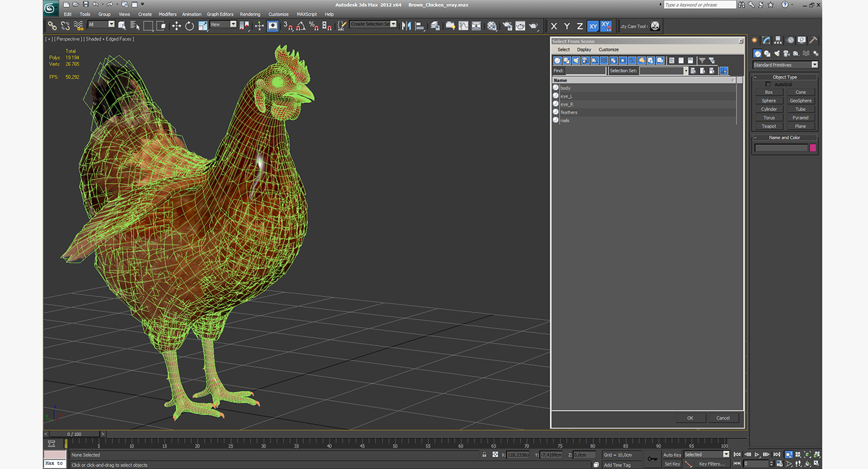Open Render Setup teapot icon
This screenshot has width=868, height=469.
pos(508,26)
